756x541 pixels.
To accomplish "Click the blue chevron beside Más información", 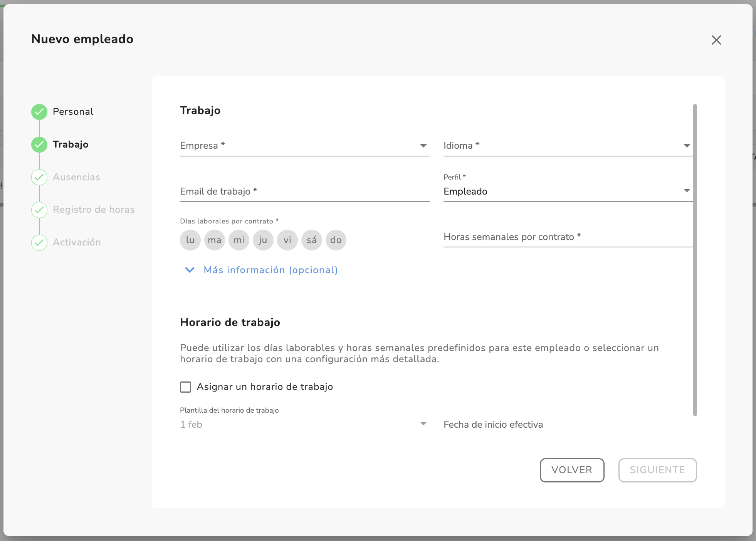I will [x=190, y=270].
